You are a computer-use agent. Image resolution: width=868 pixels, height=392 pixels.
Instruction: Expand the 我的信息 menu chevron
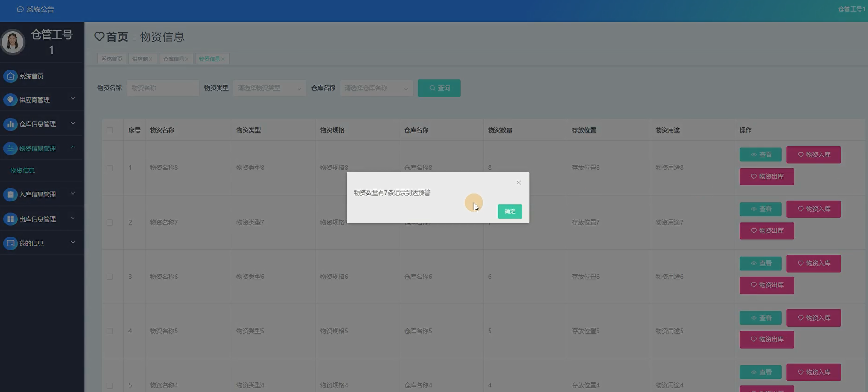[73, 242]
